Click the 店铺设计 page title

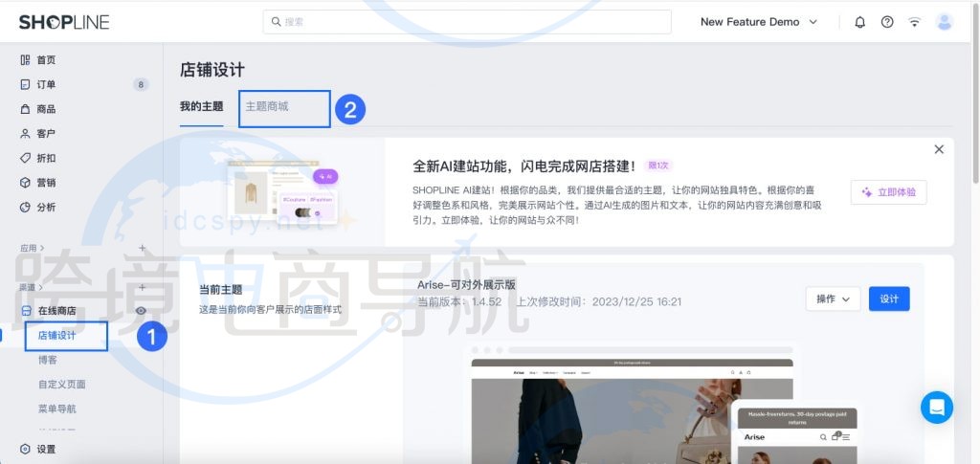[x=212, y=69]
